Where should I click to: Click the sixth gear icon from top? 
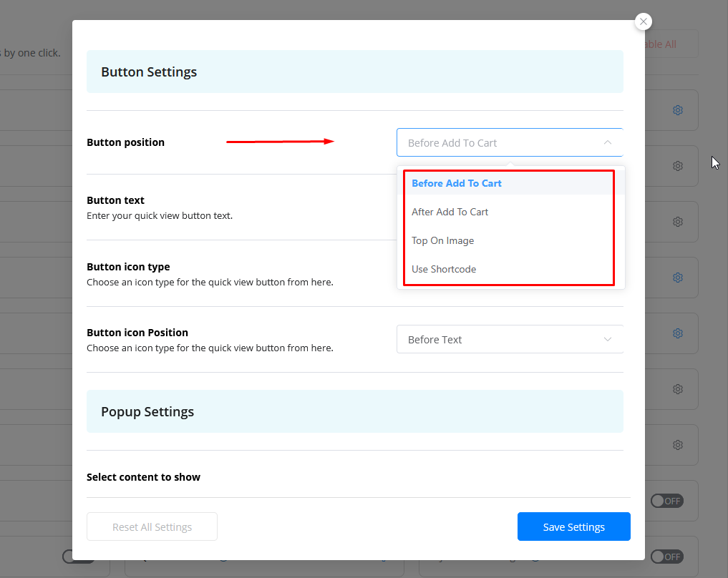[x=677, y=389]
